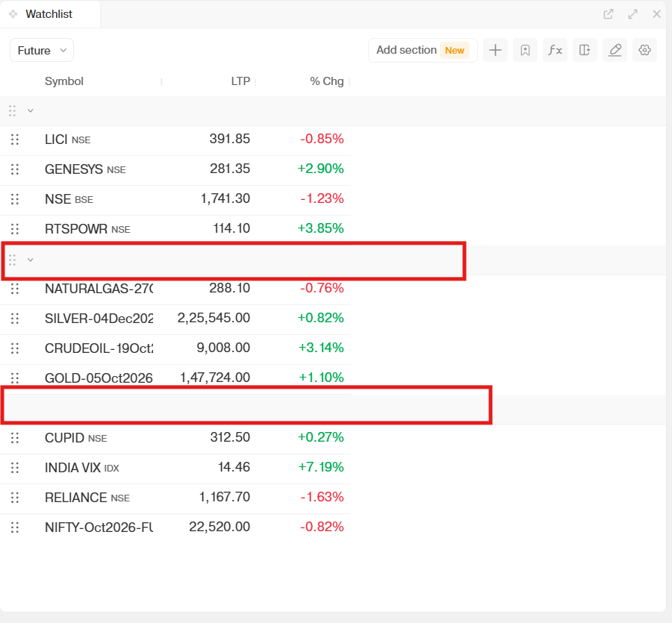672x623 pixels.
Task: Click the Add section button
Action: click(423, 50)
